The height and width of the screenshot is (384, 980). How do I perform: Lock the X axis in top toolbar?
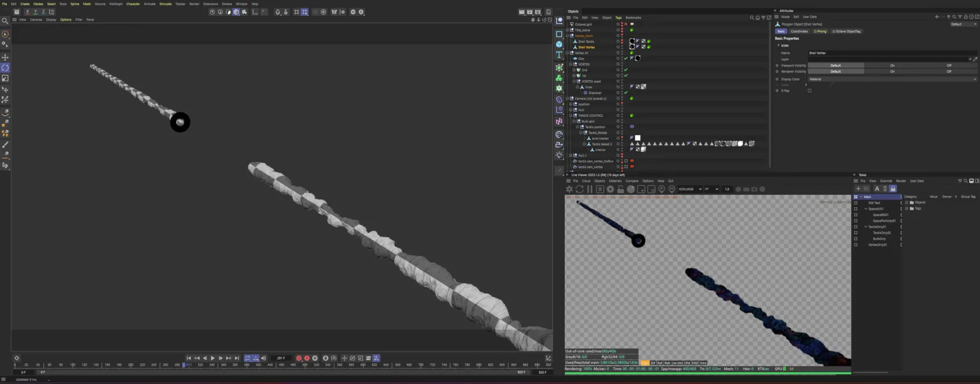[x=27, y=11]
